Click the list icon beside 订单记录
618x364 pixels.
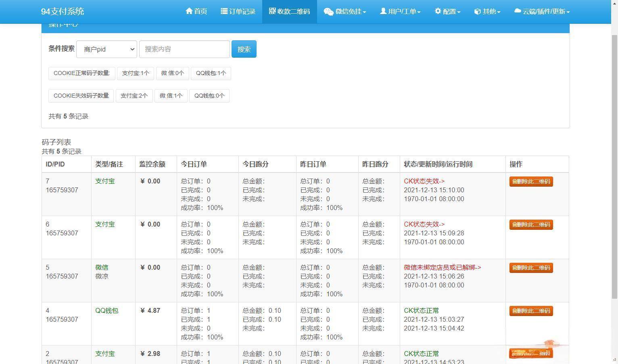pyautogui.click(x=224, y=11)
